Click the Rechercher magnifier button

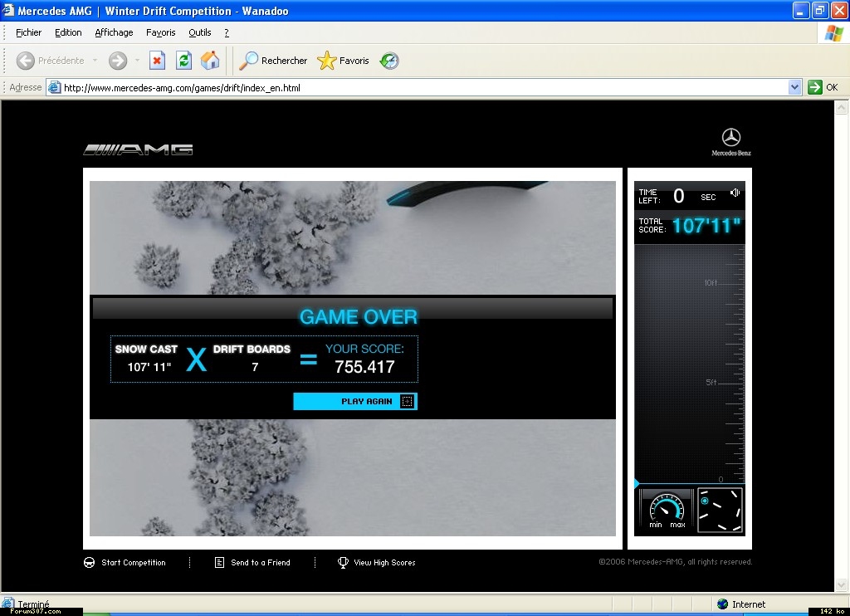pos(273,61)
